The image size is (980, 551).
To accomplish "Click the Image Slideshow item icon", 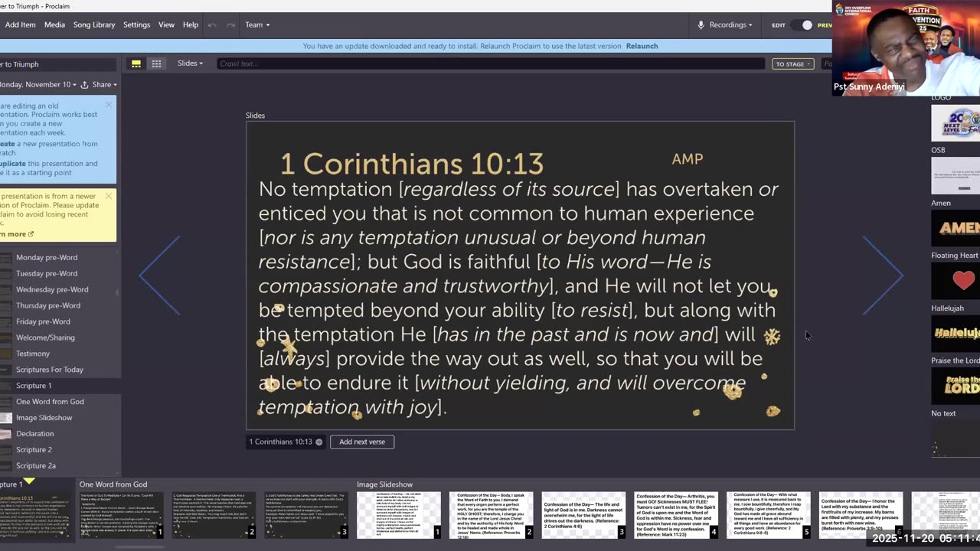I will [x=6, y=418].
